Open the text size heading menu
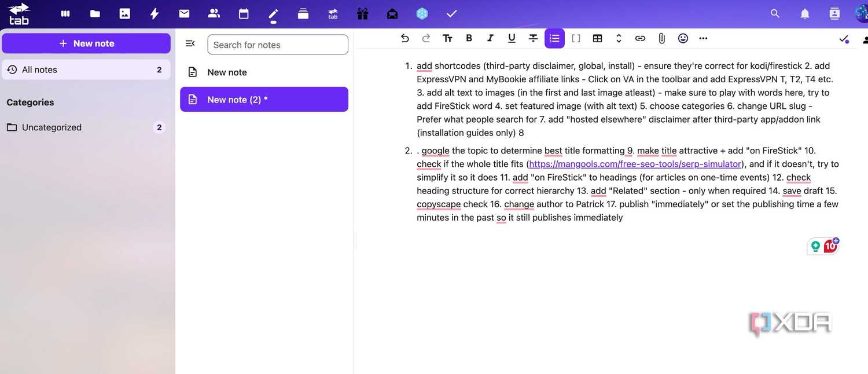 pyautogui.click(x=447, y=38)
